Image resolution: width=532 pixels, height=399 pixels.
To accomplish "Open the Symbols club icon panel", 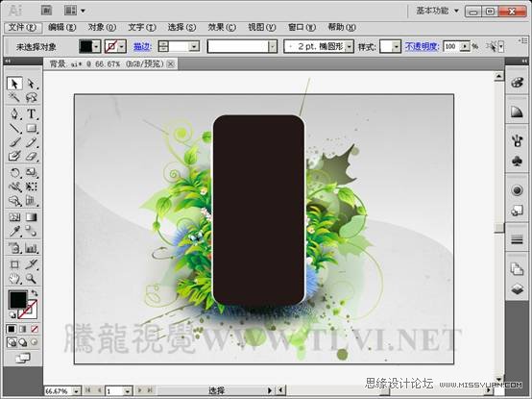I will (x=517, y=162).
